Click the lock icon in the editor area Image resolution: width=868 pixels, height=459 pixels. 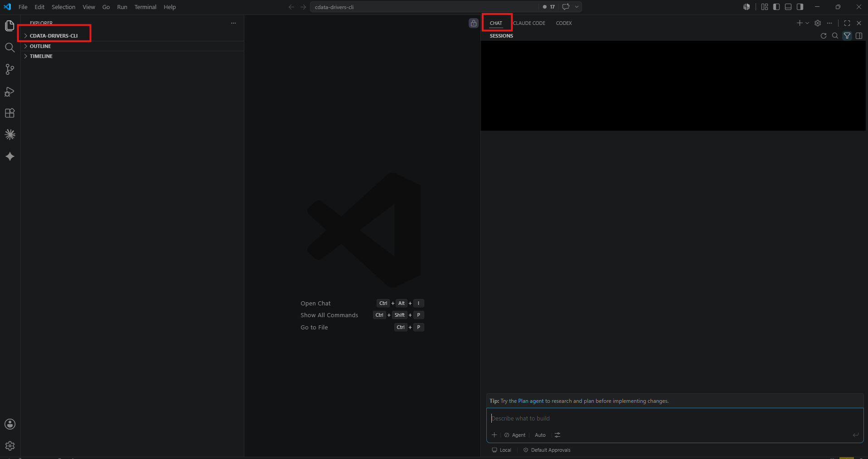pyautogui.click(x=474, y=23)
